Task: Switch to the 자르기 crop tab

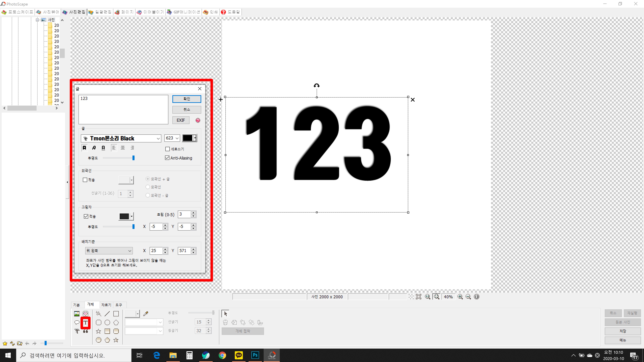Action: tap(106, 305)
